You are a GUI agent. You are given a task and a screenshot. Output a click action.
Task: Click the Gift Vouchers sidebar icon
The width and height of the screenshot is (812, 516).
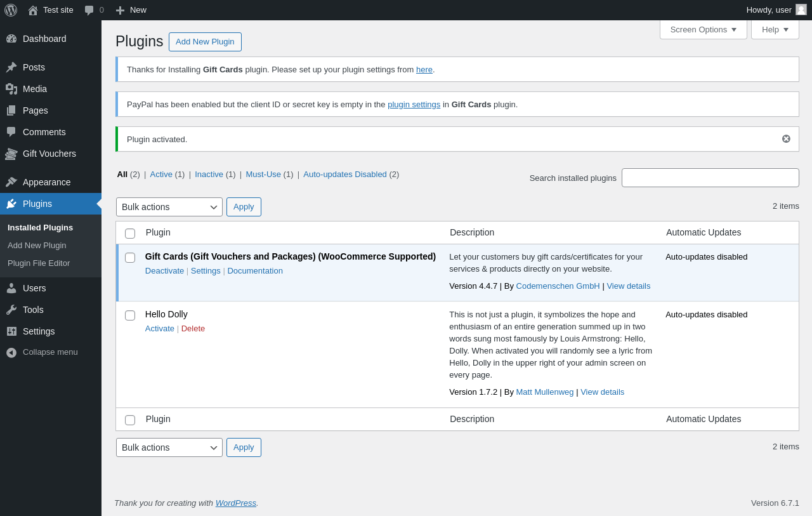(x=11, y=154)
